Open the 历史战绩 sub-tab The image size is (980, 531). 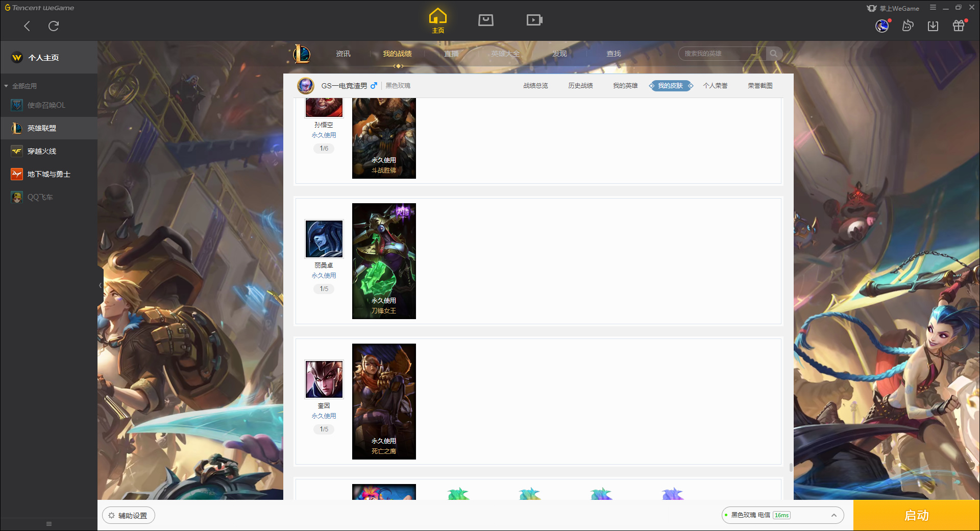pos(580,86)
